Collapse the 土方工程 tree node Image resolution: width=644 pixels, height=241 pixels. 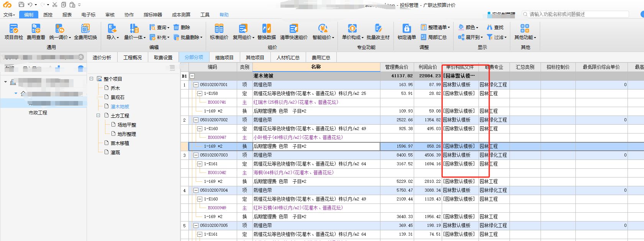98,116
